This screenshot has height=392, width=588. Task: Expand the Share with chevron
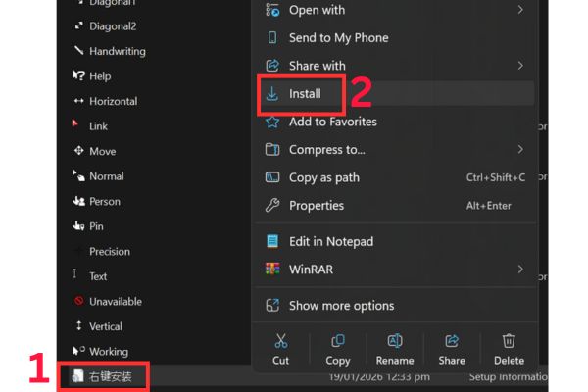(x=520, y=66)
